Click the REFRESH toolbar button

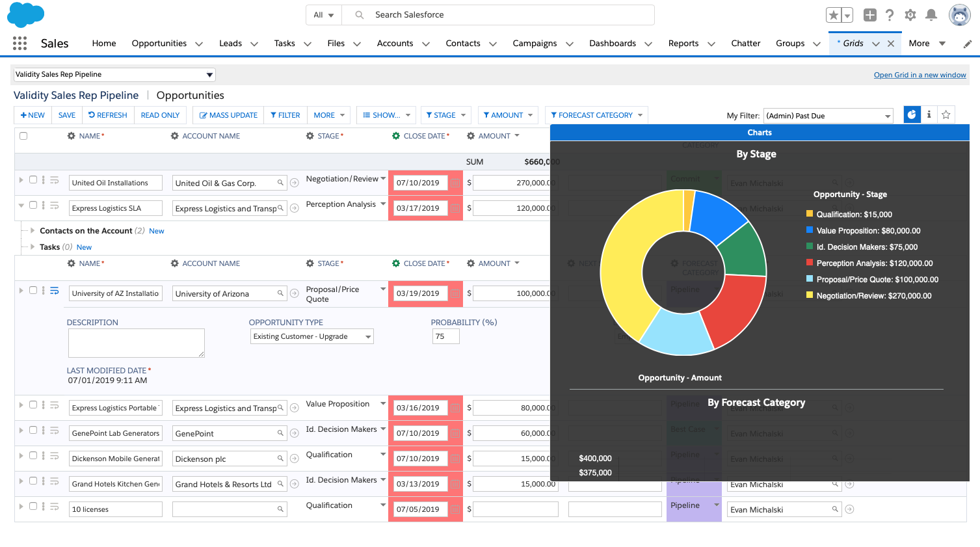click(108, 115)
